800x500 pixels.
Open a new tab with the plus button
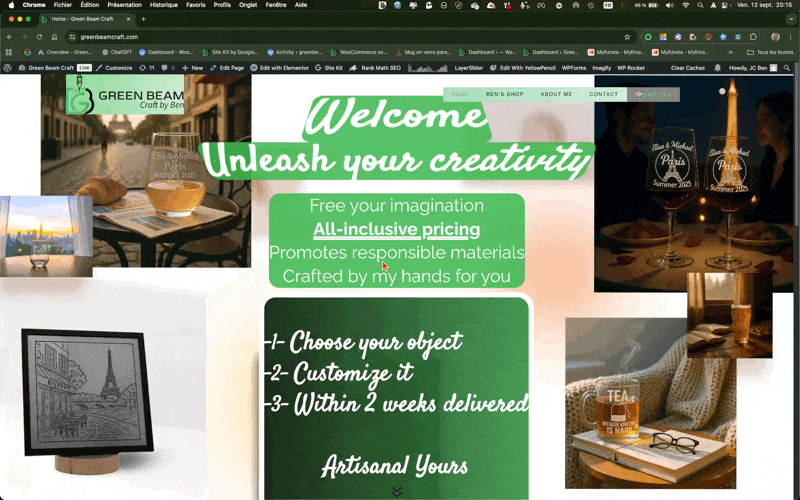point(143,19)
